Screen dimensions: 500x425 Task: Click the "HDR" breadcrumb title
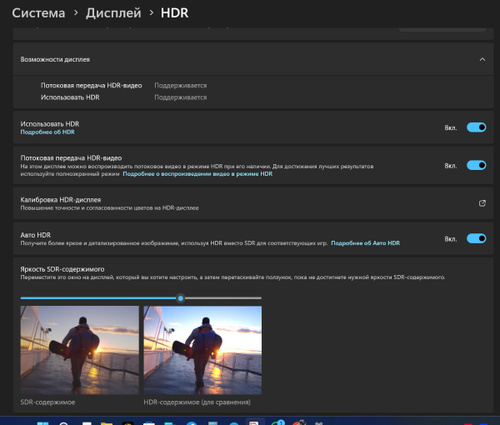coord(174,13)
